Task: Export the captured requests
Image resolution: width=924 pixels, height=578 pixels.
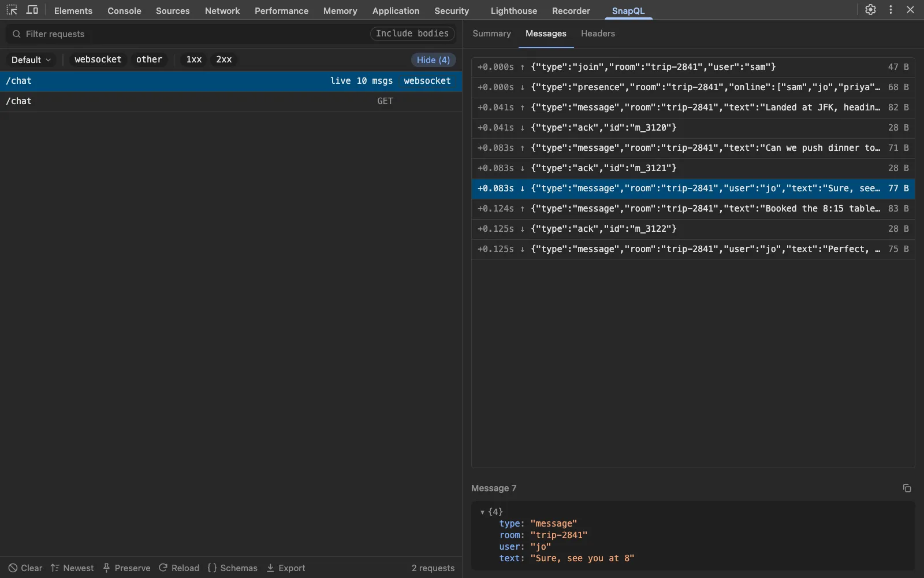Action: click(286, 568)
